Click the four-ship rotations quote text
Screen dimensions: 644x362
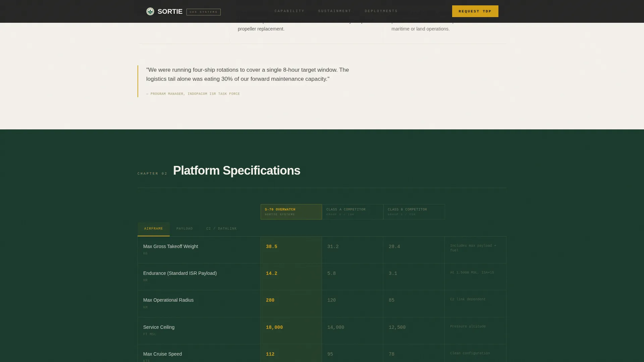pyautogui.click(x=248, y=74)
